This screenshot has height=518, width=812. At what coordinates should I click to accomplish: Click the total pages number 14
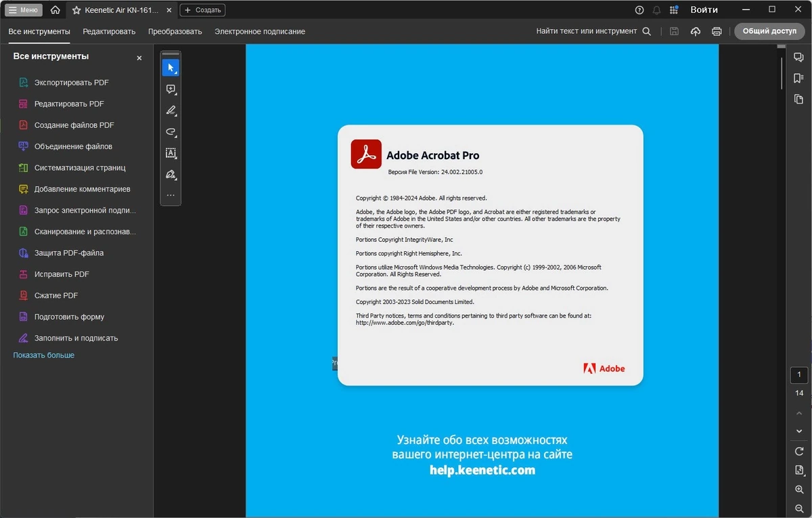(x=799, y=393)
